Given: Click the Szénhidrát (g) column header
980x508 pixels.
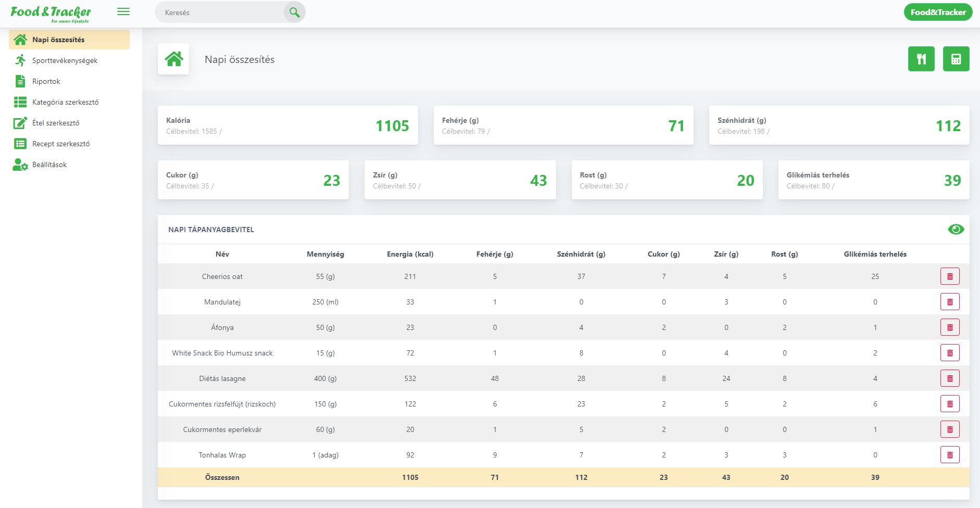Looking at the screenshot, I should [x=581, y=254].
